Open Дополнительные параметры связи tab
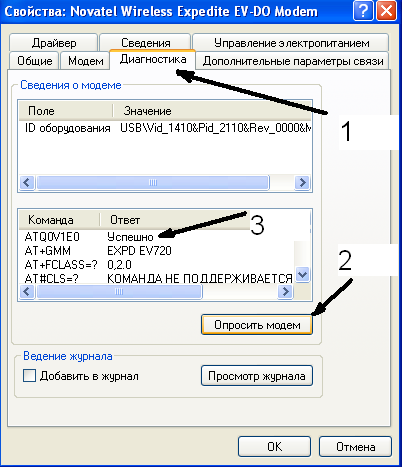Screen dimensions: 402x467 coord(293,61)
